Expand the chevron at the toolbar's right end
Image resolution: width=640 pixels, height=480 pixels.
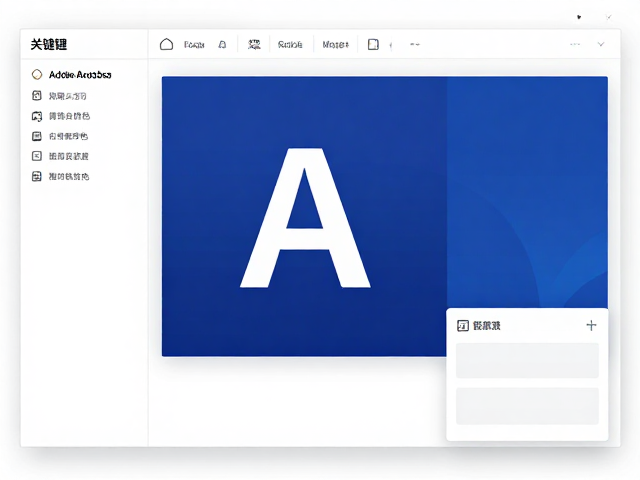click(x=601, y=44)
